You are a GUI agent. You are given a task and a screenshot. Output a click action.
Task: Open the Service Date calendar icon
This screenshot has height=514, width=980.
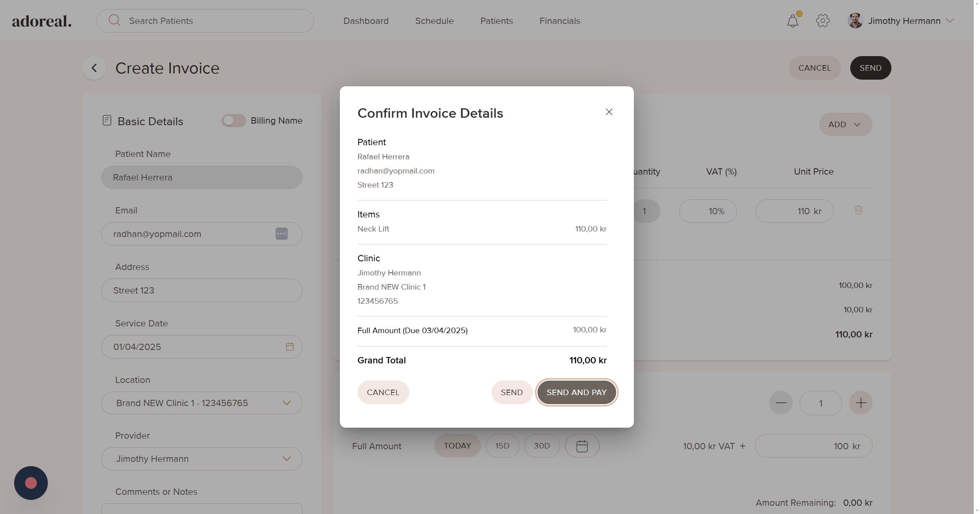pyautogui.click(x=290, y=347)
